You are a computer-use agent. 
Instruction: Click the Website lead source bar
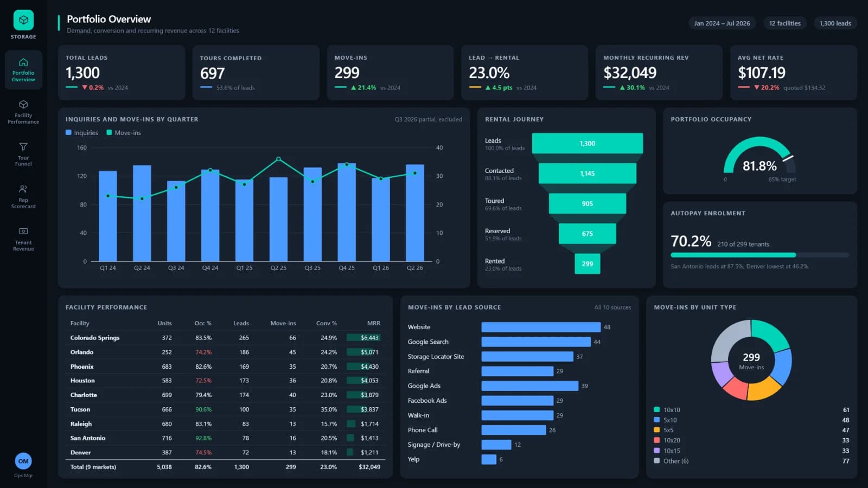pos(541,327)
